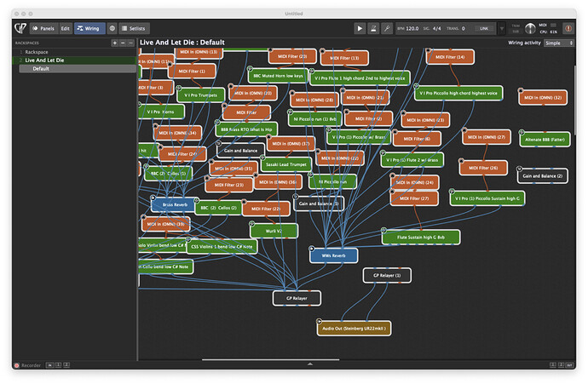This screenshot has width=588, height=384.
Task: Select the Brass Reverb block
Action: pos(175,205)
